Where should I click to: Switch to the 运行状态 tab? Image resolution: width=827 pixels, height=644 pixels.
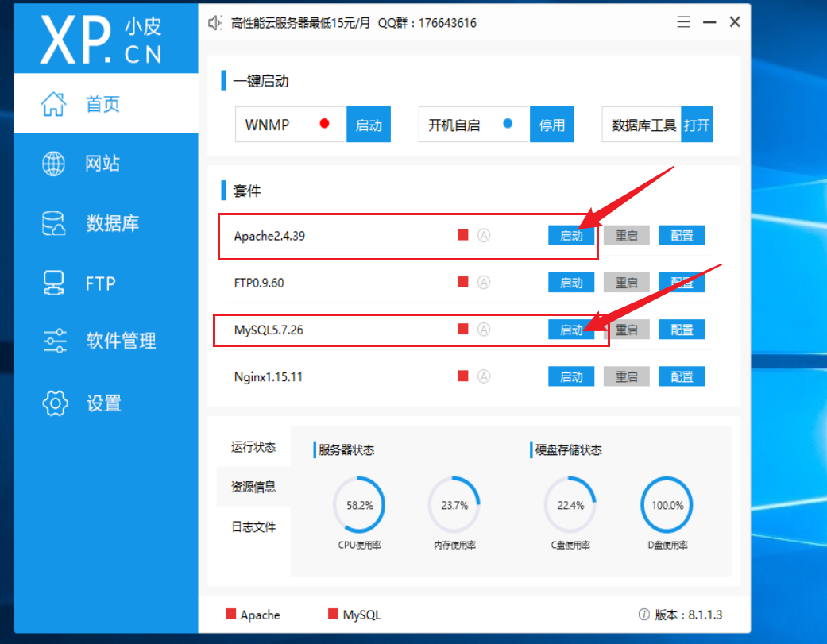point(253,447)
